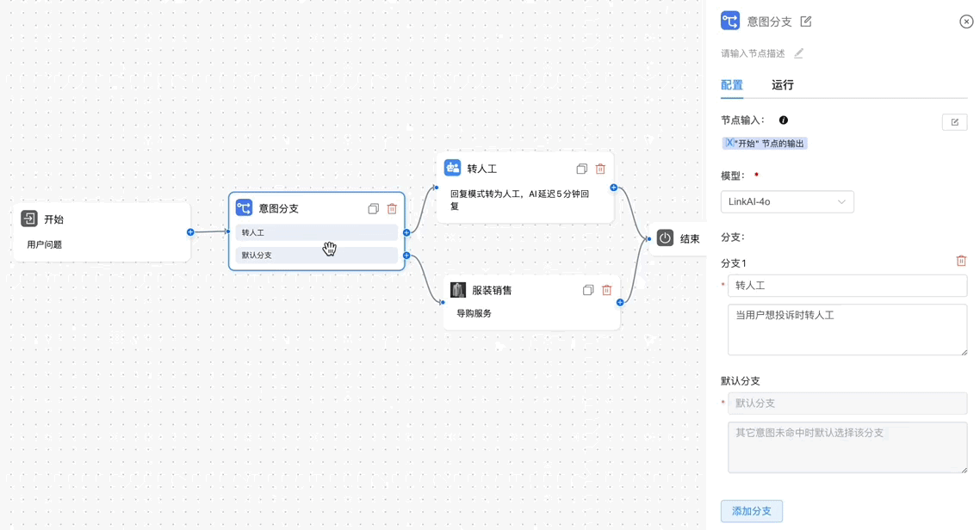980x530 pixels.
Task: Click the headset icon on the 转人工 node
Action: tap(452, 168)
